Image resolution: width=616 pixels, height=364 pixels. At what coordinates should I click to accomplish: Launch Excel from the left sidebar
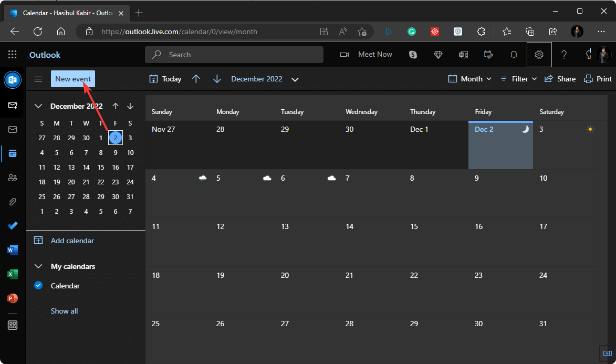coord(13,274)
